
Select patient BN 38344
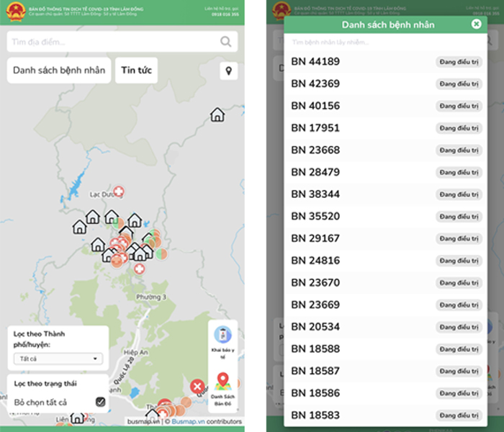tap(385, 194)
